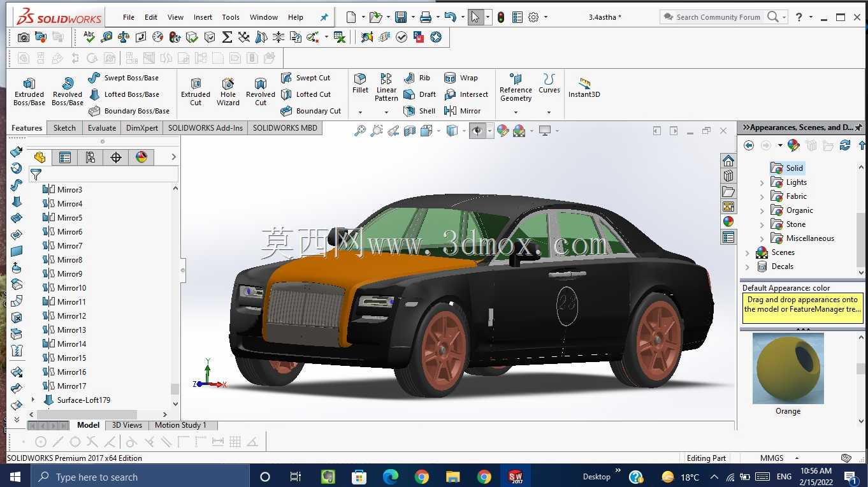Open the Linear Pattern tool

click(x=386, y=87)
